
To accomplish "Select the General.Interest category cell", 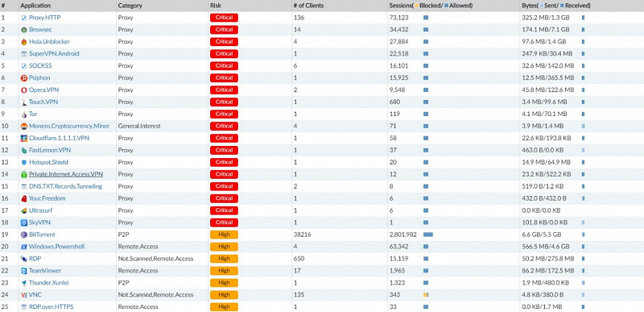I will coord(139,126).
